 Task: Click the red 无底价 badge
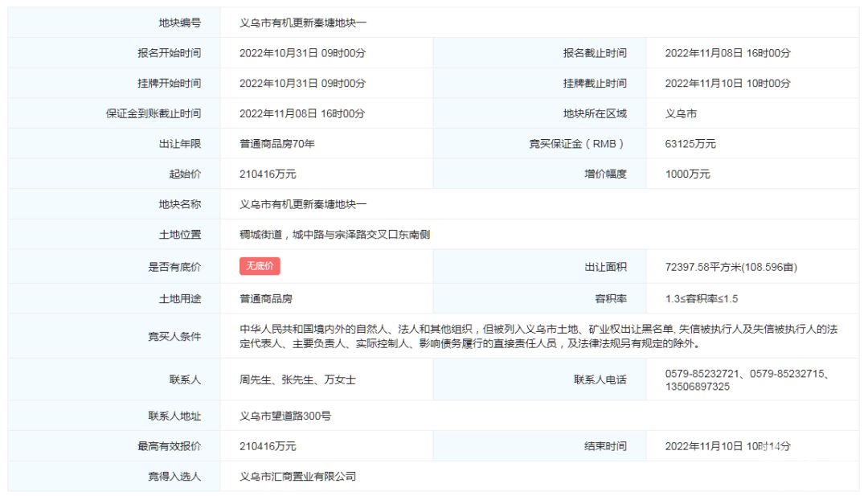pos(260,267)
